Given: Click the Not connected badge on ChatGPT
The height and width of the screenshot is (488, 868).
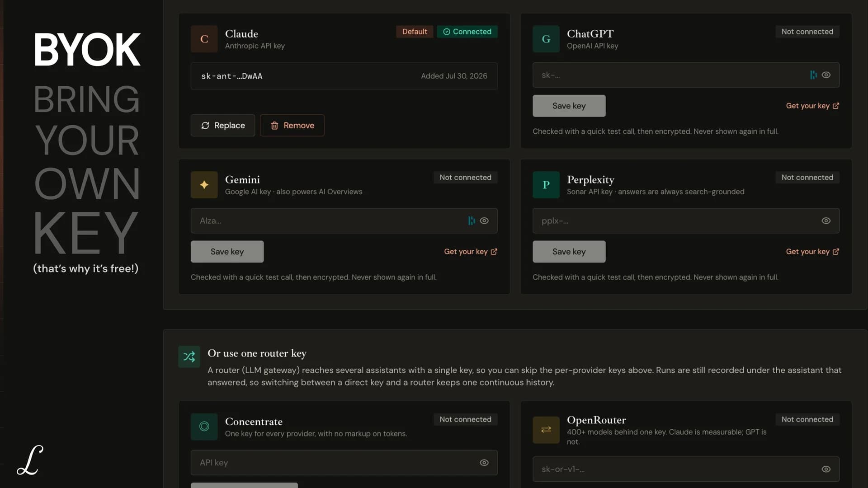Looking at the screenshot, I should (807, 32).
